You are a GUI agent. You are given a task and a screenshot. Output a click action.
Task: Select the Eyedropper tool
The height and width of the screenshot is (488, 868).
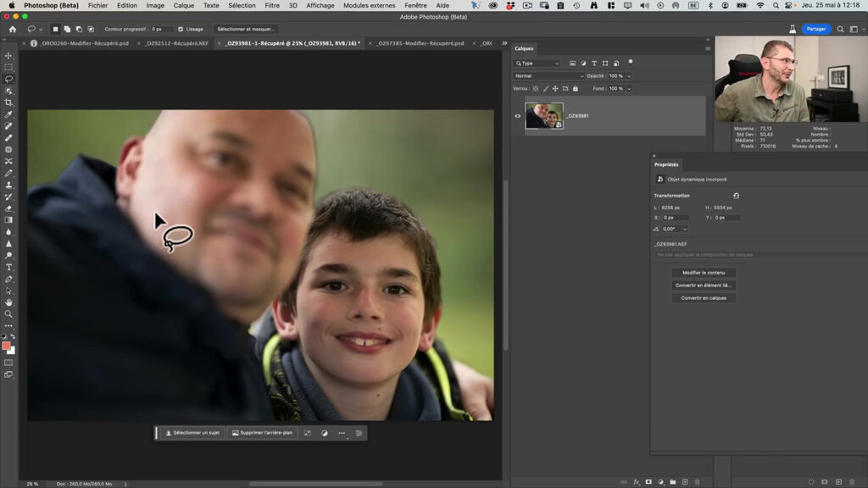tap(9, 114)
